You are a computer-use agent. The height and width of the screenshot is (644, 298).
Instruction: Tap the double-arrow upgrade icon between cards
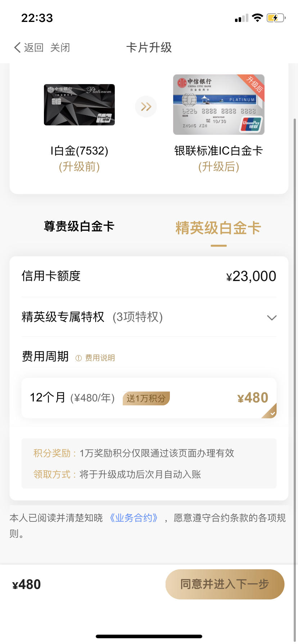click(146, 107)
